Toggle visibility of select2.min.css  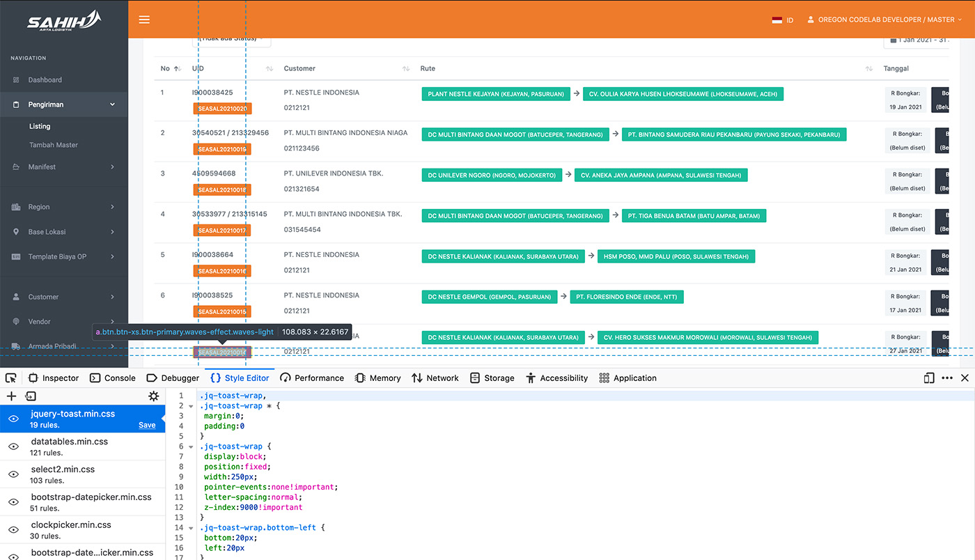pos(13,474)
